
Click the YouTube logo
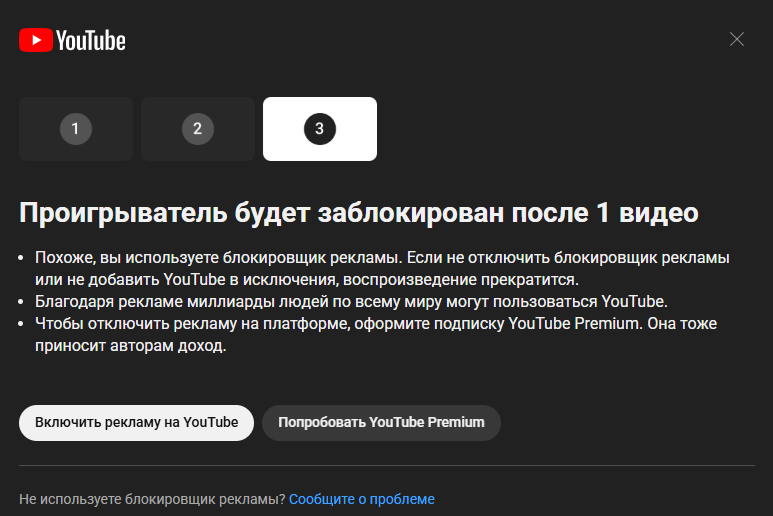72,40
